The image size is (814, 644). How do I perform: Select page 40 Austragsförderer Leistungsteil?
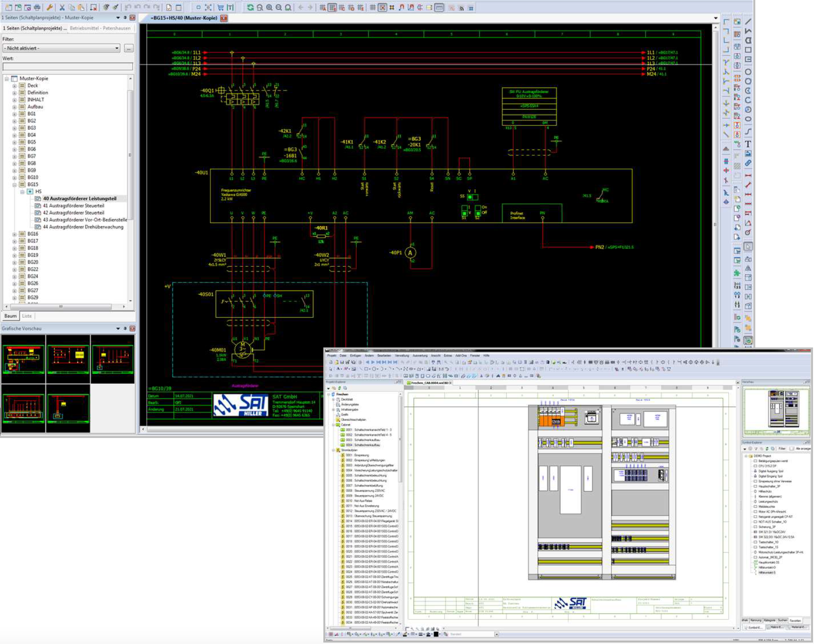80,199
